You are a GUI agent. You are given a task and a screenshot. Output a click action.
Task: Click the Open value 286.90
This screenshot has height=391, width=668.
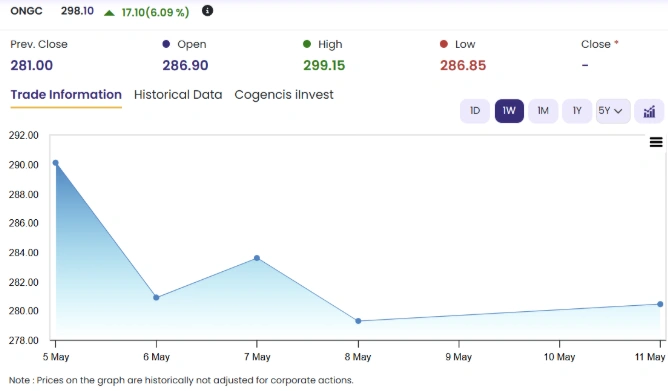pyautogui.click(x=185, y=65)
